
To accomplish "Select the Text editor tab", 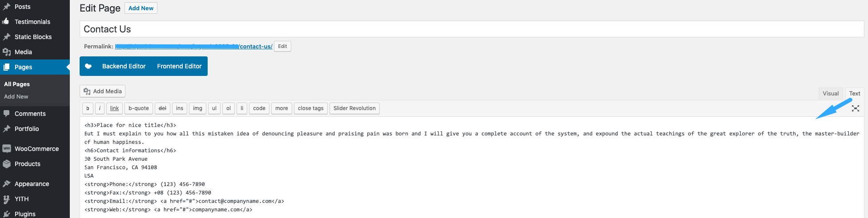I will pos(855,93).
